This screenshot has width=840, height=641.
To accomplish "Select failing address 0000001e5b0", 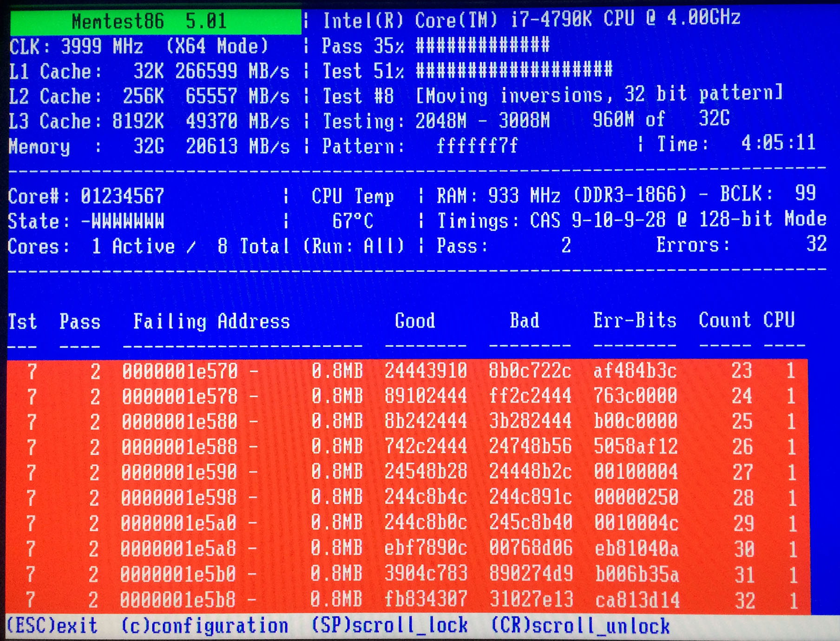I will (x=178, y=575).
